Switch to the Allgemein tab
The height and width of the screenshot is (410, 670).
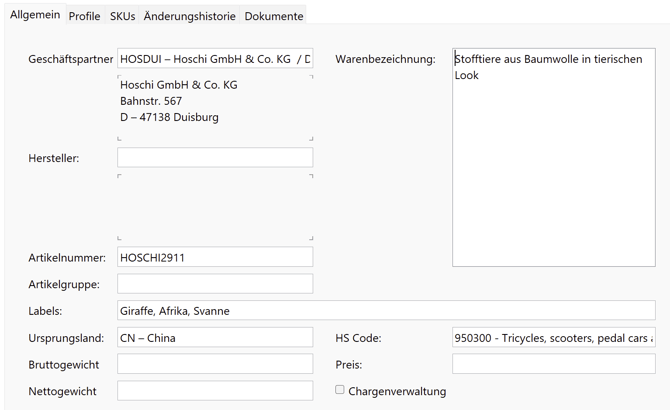[35, 15]
